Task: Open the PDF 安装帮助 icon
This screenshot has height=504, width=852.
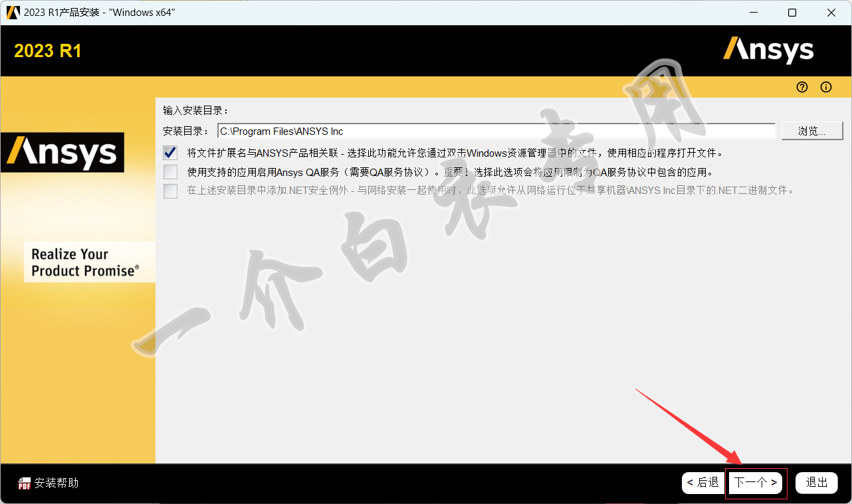Action: 25,483
